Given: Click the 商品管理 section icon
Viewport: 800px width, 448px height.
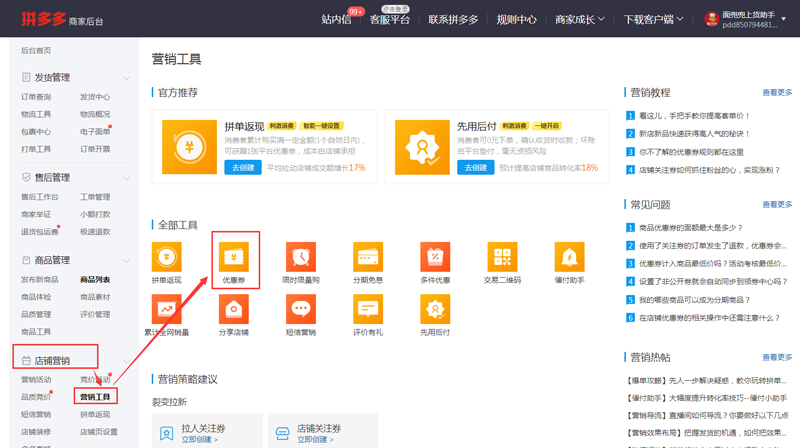Looking at the screenshot, I should (26, 260).
